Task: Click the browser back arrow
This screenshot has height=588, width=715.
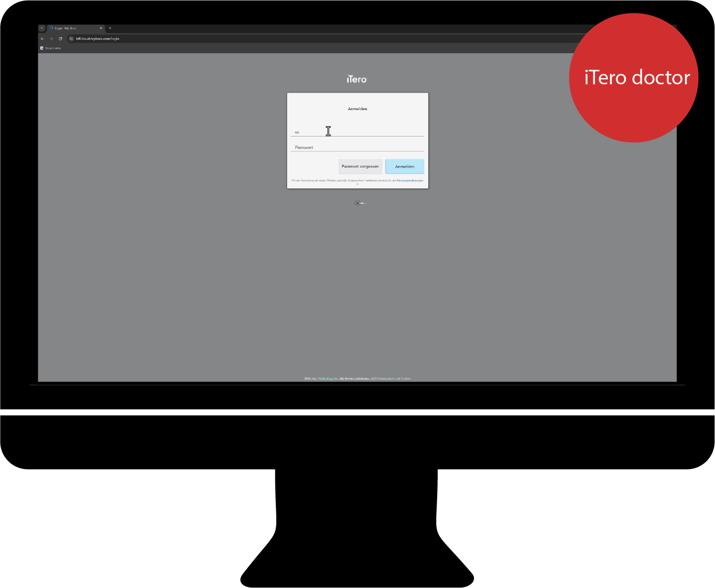Action: 42,39
